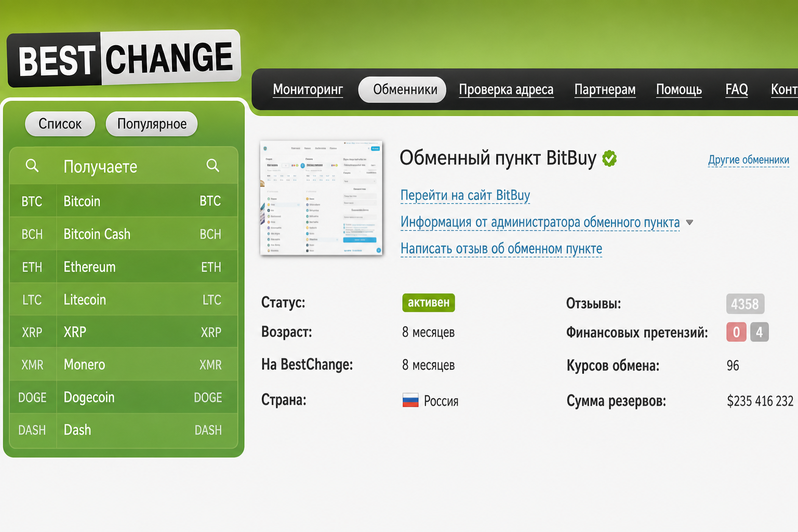
Task: Select the XRP currency name
Action: 75,332
